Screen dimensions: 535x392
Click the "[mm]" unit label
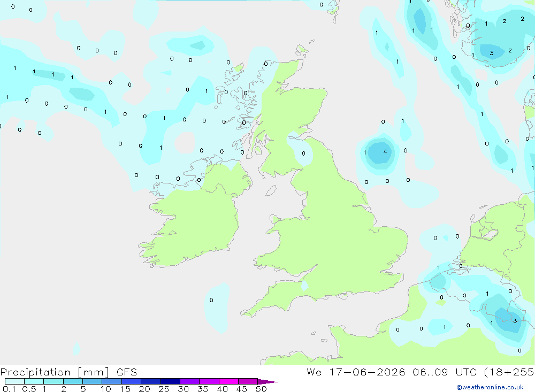(94, 372)
